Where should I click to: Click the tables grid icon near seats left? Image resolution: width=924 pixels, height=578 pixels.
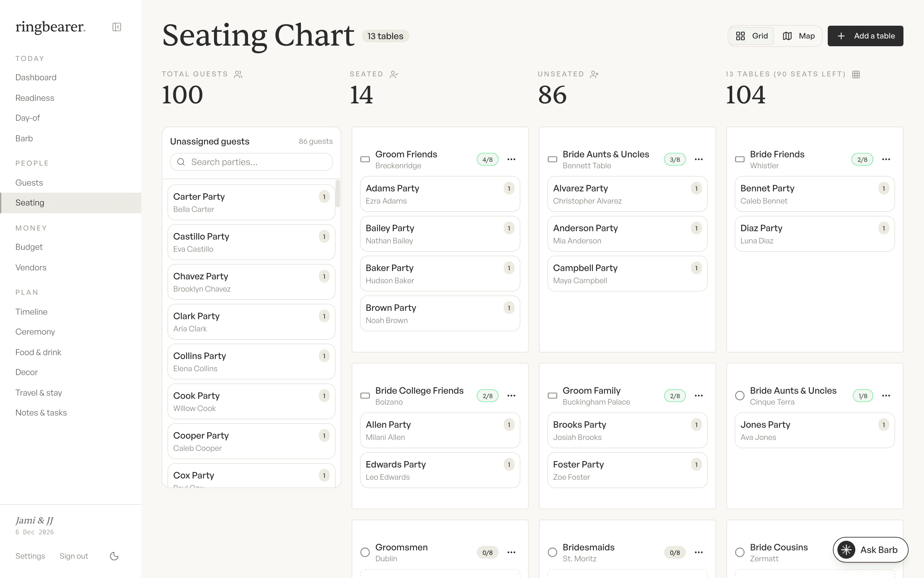tap(856, 74)
